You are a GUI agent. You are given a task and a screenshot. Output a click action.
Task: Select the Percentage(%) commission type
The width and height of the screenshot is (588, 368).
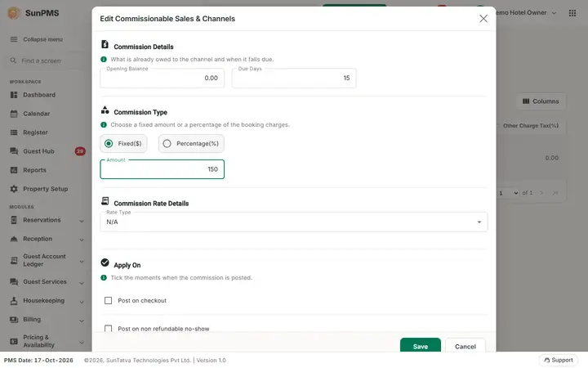point(191,143)
